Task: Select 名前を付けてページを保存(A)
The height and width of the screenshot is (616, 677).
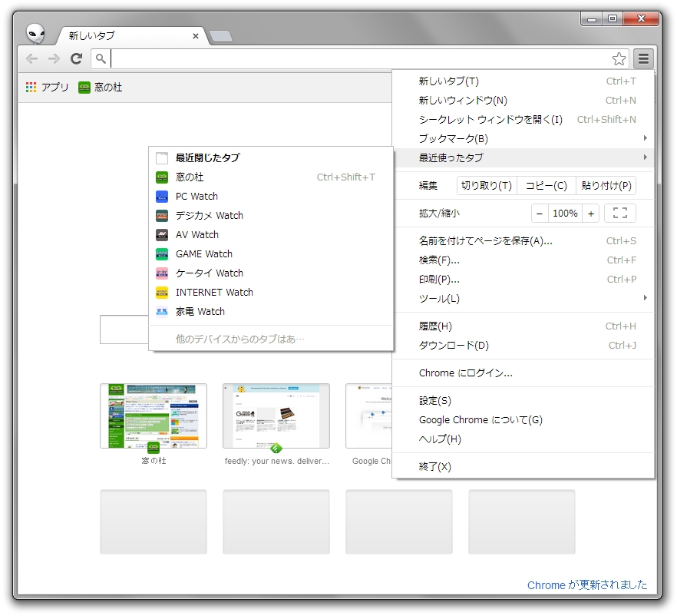Action: (523, 241)
